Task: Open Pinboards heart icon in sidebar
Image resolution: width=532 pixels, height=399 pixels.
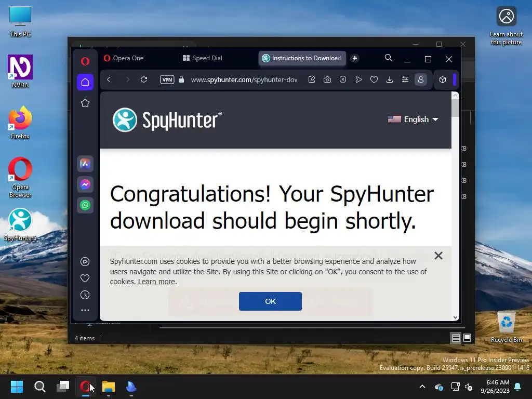Action: click(x=85, y=278)
